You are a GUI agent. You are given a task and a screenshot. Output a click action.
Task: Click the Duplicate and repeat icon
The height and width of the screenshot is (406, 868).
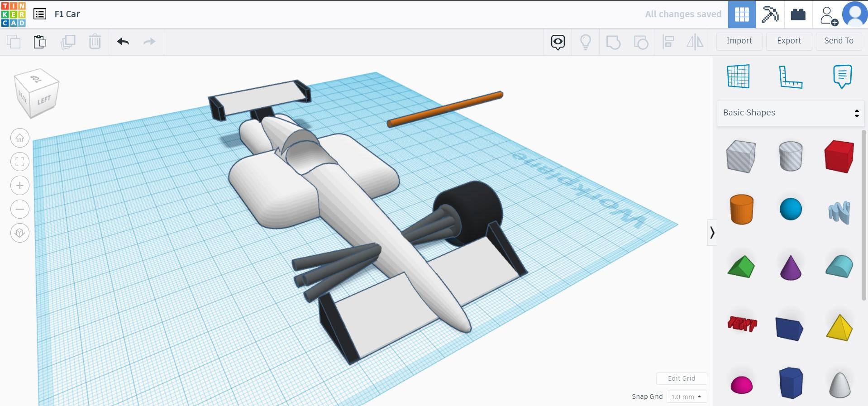(x=68, y=42)
